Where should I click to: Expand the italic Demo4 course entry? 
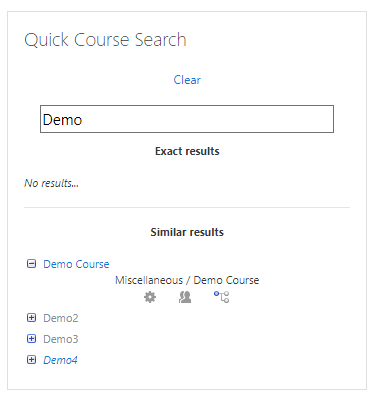coord(31,360)
